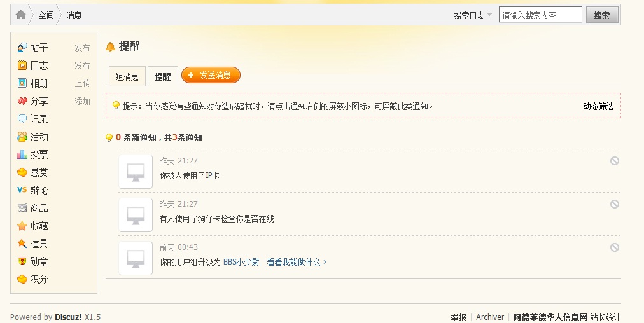Screen dimensions: 644x323
Task: Select the 提醒 tab
Action: pyautogui.click(x=163, y=77)
